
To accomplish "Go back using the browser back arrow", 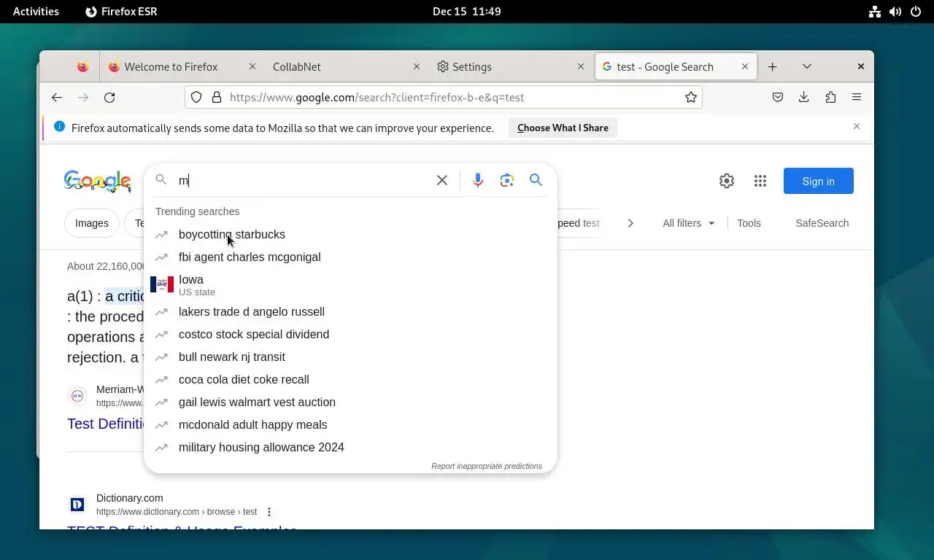I will click(x=57, y=97).
